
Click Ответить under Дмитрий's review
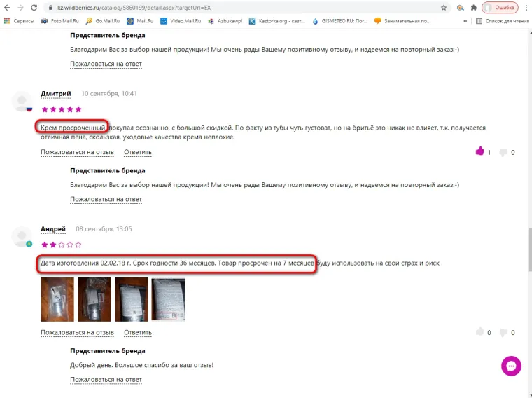click(138, 152)
